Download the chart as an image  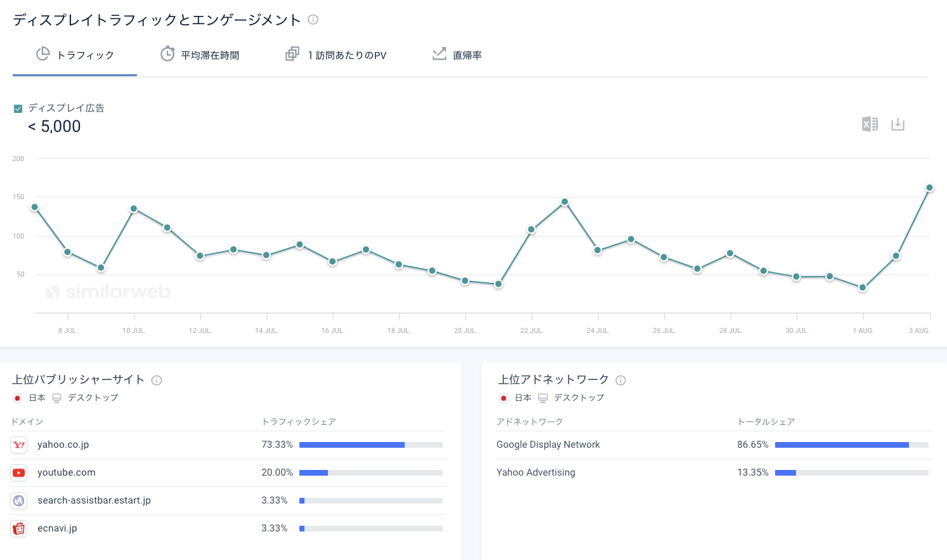click(x=898, y=124)
